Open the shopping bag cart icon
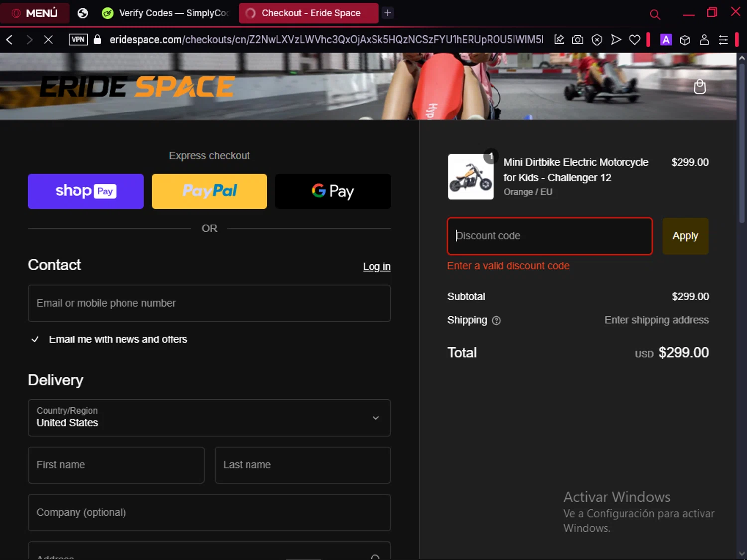Viewport: 747px width, 560px height. pos(700,87)
